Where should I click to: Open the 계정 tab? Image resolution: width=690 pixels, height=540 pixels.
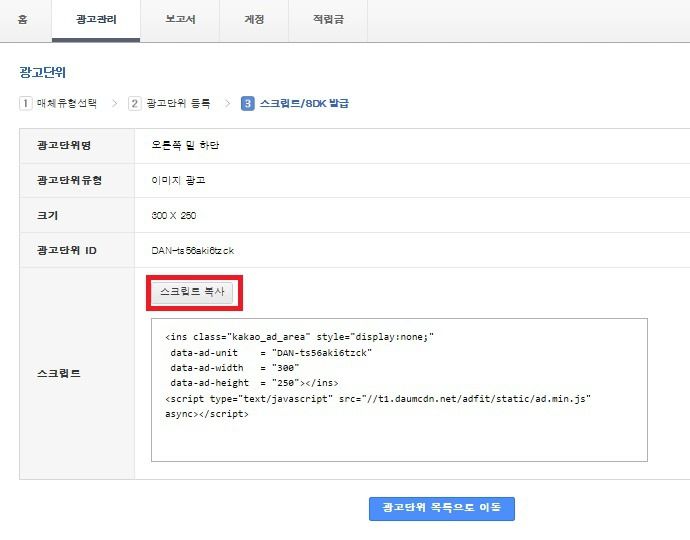coord(254,19)
